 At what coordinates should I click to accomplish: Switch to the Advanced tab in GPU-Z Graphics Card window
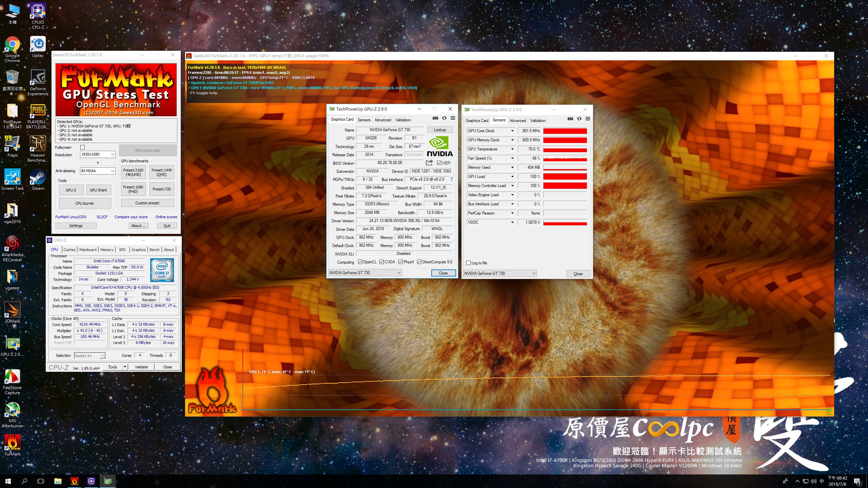coord(383,120)
